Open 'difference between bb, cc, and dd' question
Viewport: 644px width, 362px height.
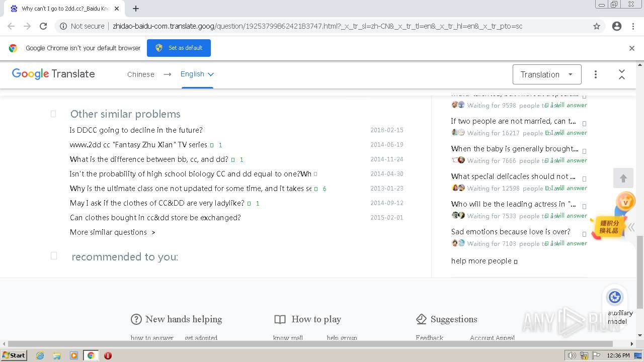(x=149, y=159)
